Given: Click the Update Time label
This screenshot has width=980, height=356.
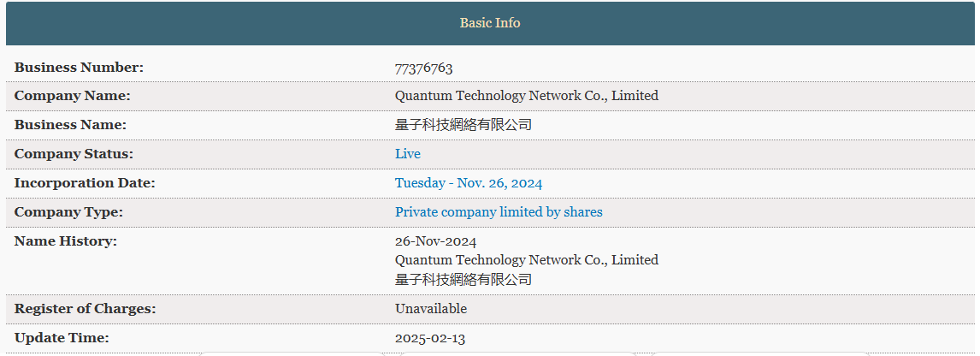Looking at the screenshot, I should pos(62,338).
